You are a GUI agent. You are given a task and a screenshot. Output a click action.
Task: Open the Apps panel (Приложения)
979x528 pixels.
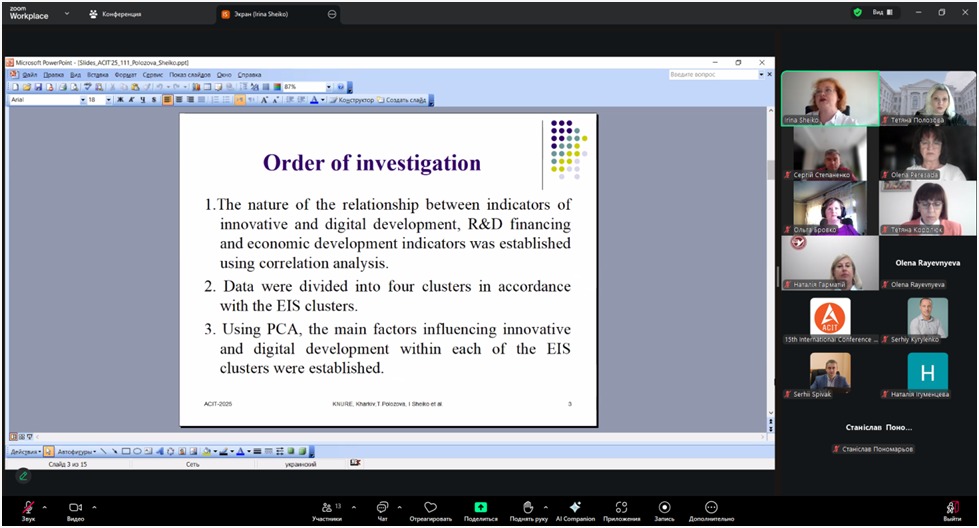[x=621, y=508]
